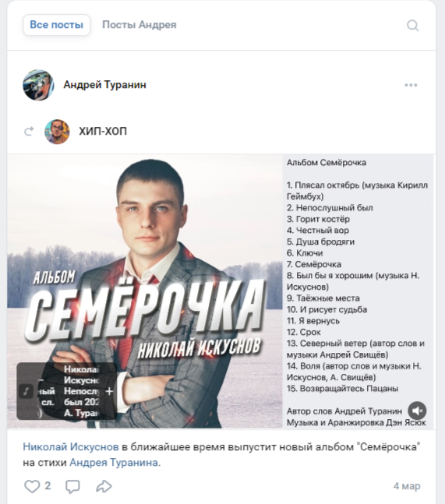The height and width of the screenshot is (504, 445).
Task: Open the ХИП-ХОП community name
Action: 103,131
